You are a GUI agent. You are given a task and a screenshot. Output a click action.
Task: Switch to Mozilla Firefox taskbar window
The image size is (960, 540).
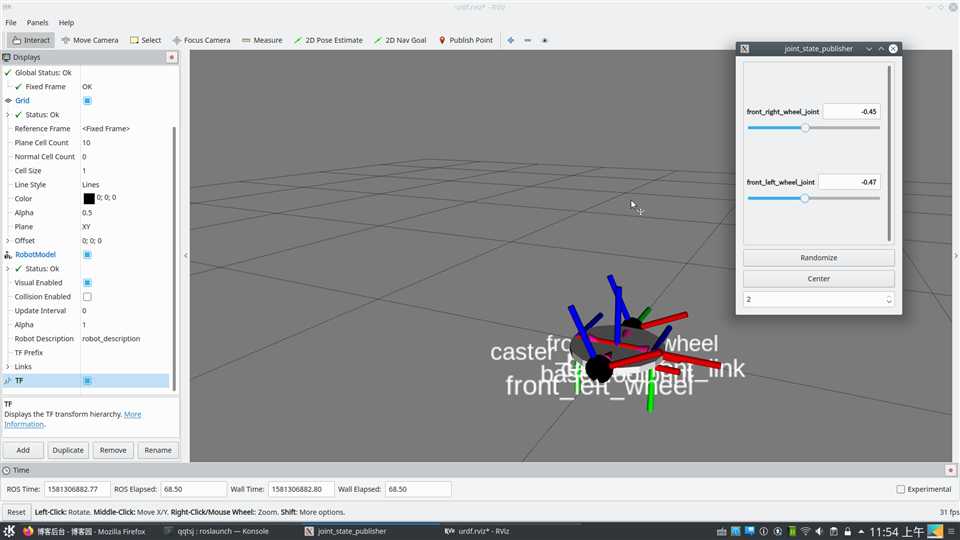[x=84, y=531]
